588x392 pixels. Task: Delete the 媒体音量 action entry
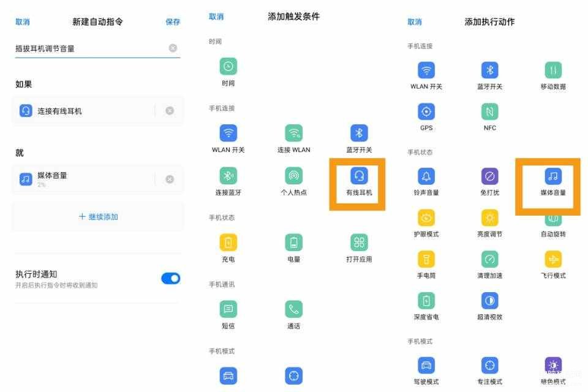[170, 179]
